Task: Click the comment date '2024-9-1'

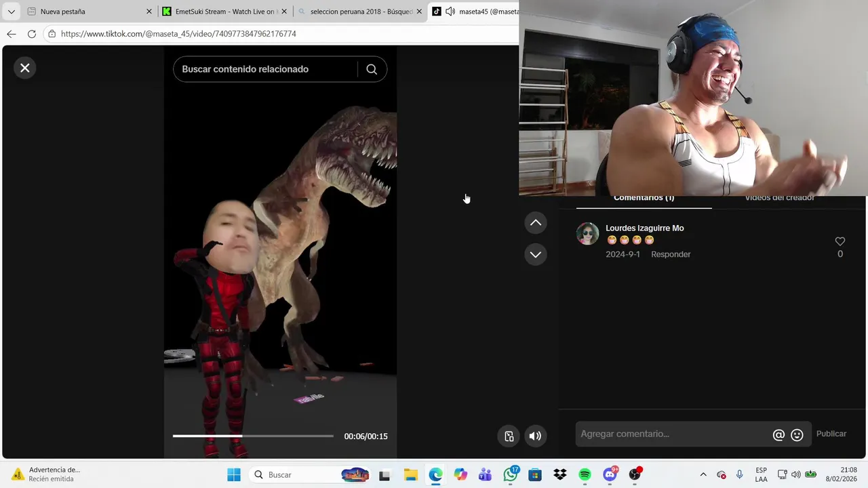Action: (623, 254)
